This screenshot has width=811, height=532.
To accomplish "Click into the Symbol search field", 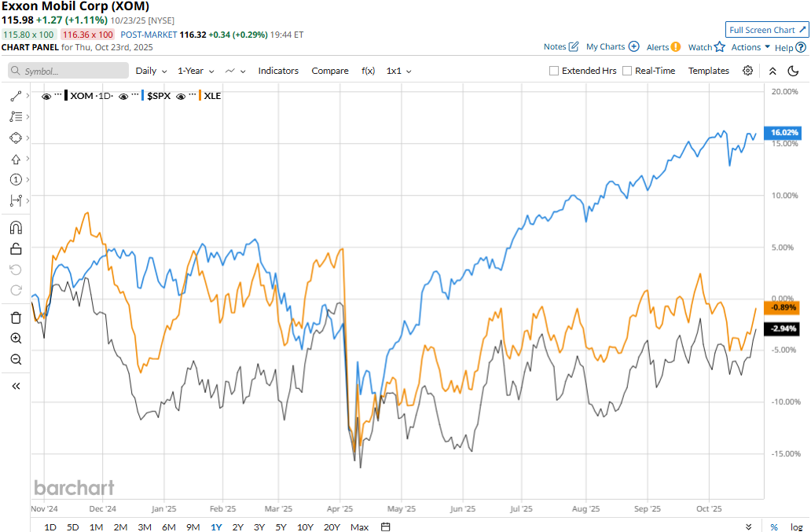I will (68, 71).
